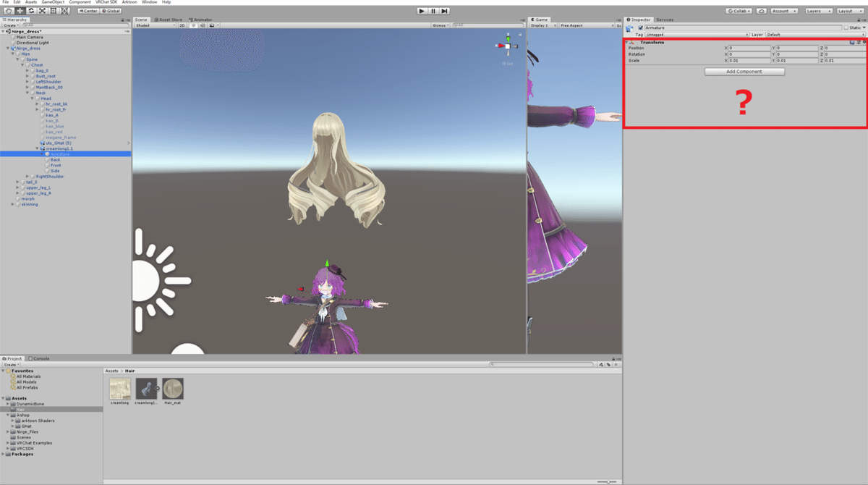Screen dimensions: 868x485
Task: Switch to the Console tab
Action: coord(39,358)
